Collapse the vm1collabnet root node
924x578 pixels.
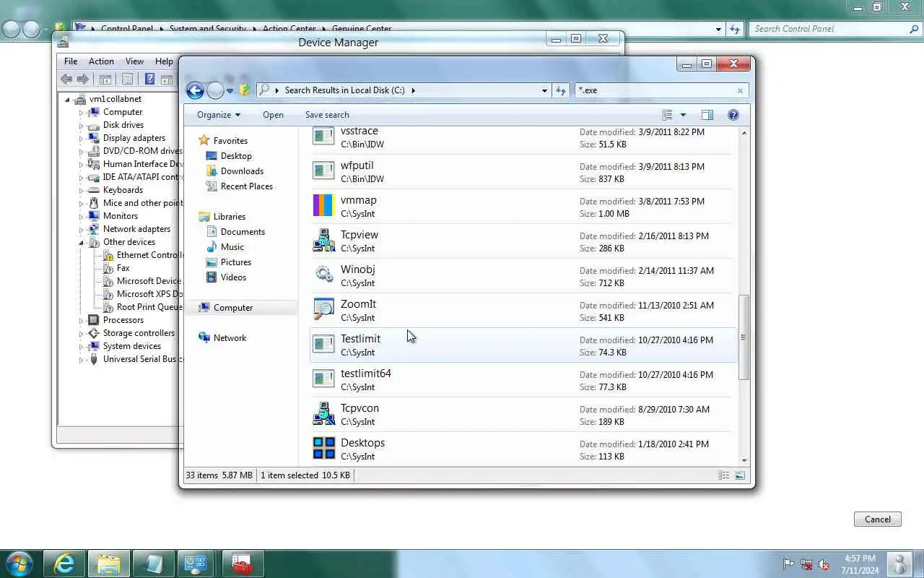(68, 99)
